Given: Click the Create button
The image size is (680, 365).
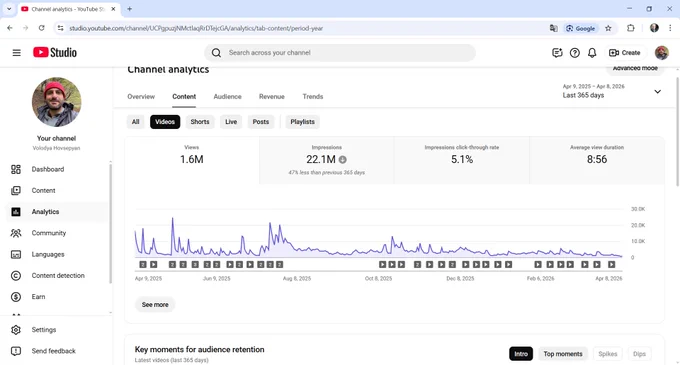Looking at the screenshot, I should pos(624,53).
